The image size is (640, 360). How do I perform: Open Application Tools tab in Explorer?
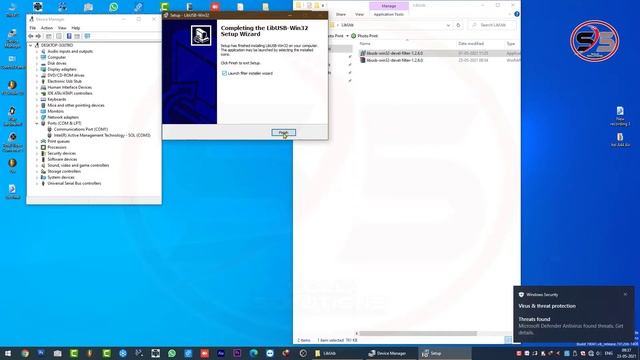(389, 14)
